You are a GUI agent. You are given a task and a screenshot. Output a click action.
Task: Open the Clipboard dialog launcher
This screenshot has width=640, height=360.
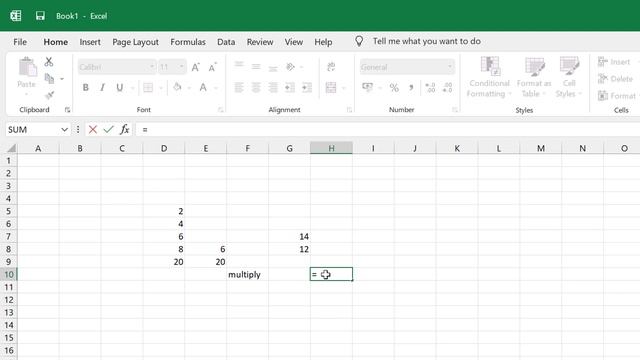coord(67,110)
